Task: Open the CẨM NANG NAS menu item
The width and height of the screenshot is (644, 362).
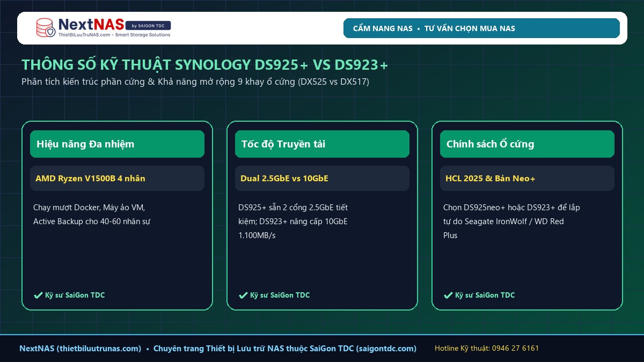Action: coord(383,28)
